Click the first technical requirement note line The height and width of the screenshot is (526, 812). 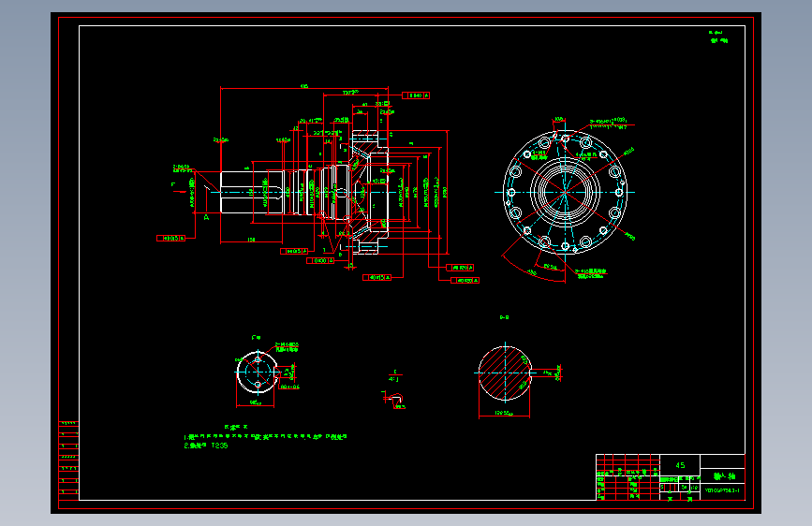pyautogui.click(x=265, y=437)
